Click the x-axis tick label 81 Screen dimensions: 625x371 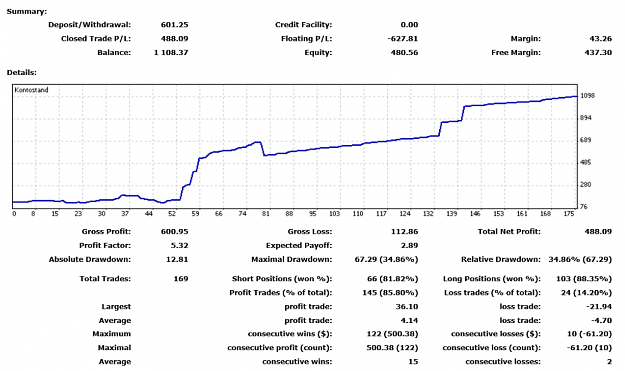point(266,214)
